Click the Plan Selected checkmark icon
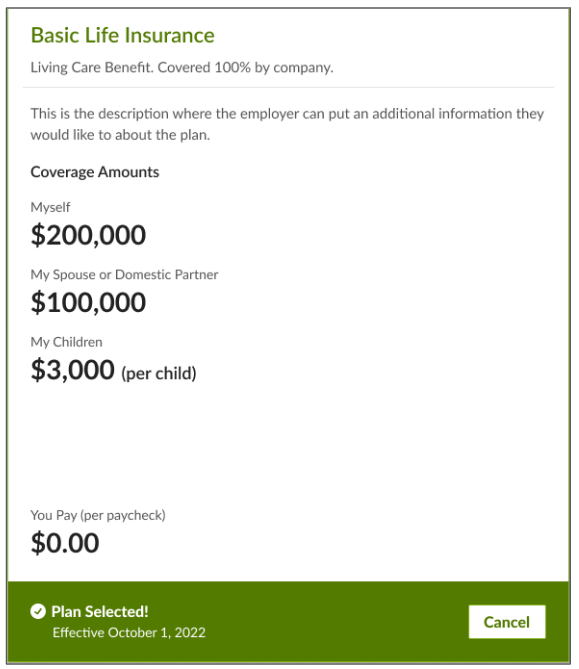This screenshot has width=579, height=669. [x=38, y=611]
